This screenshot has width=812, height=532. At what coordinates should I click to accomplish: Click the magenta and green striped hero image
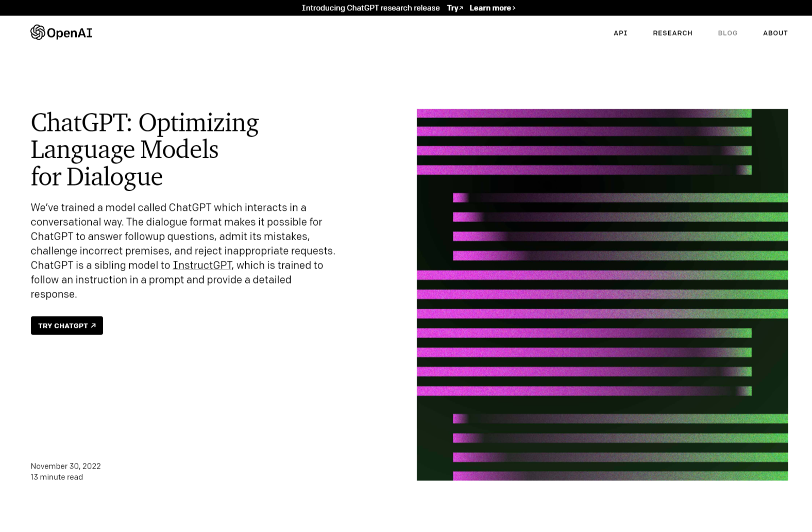coord(602,294)
